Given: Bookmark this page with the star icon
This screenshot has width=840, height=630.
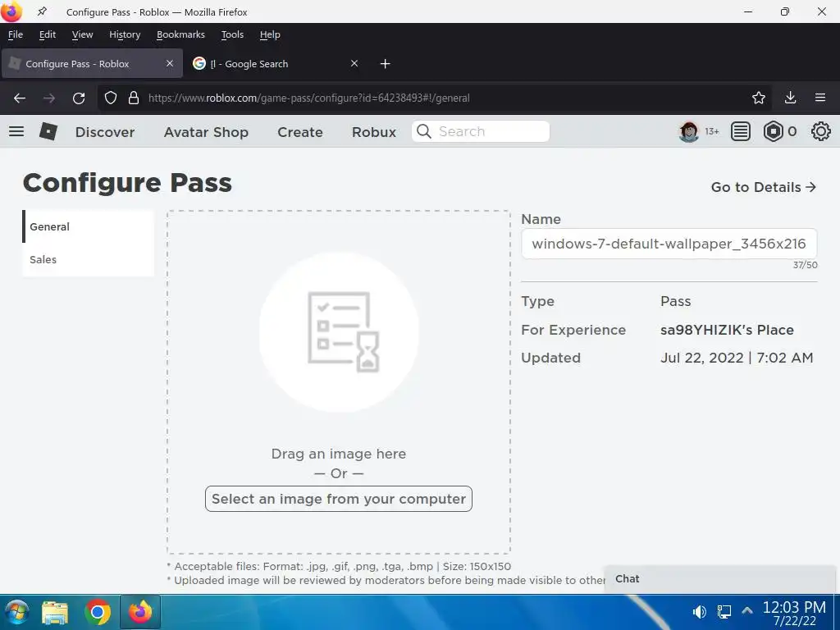Looking at the screenshot, I should pyautogui.click(x=759, y=98).
